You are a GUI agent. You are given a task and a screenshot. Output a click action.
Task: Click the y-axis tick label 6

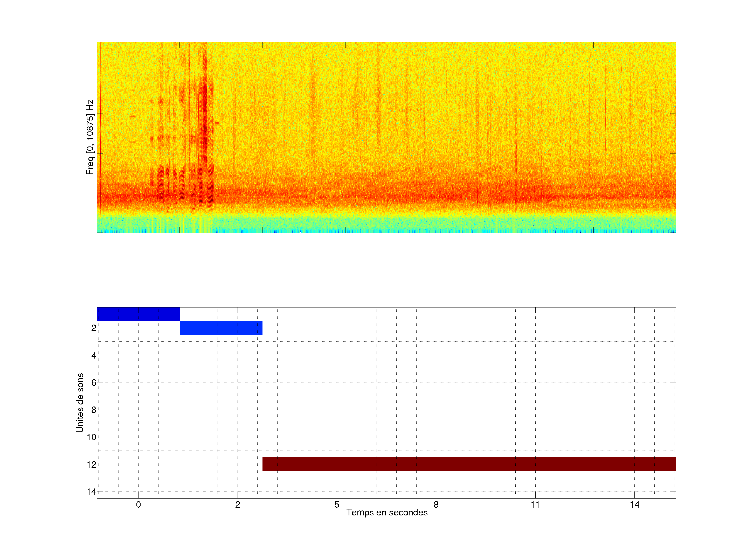94,382
